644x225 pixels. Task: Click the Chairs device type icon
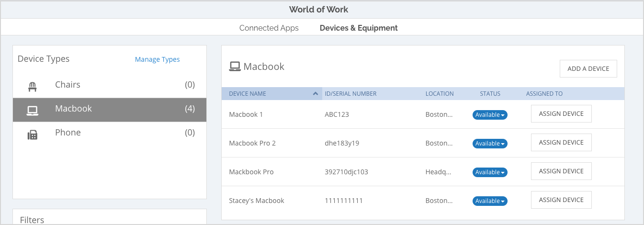[32, 87]
